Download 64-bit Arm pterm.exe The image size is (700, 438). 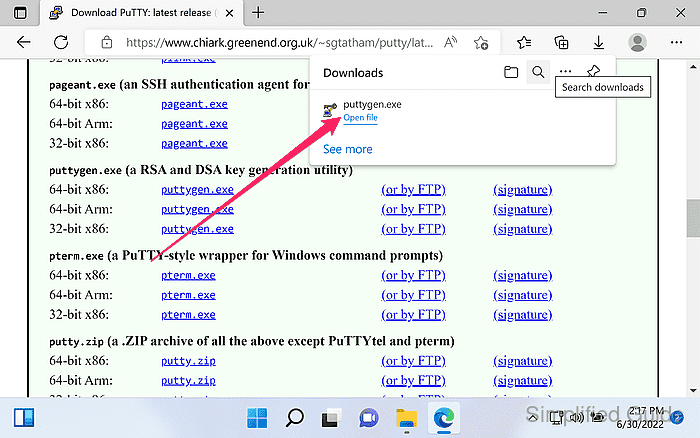point(188,295)
